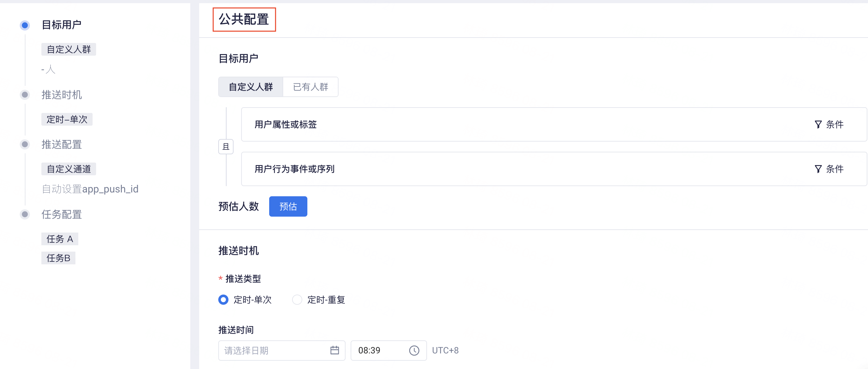The height and width of the screenshot is (369, 868).
Task: Click the blue 预估 button
Action: (288, 206)
